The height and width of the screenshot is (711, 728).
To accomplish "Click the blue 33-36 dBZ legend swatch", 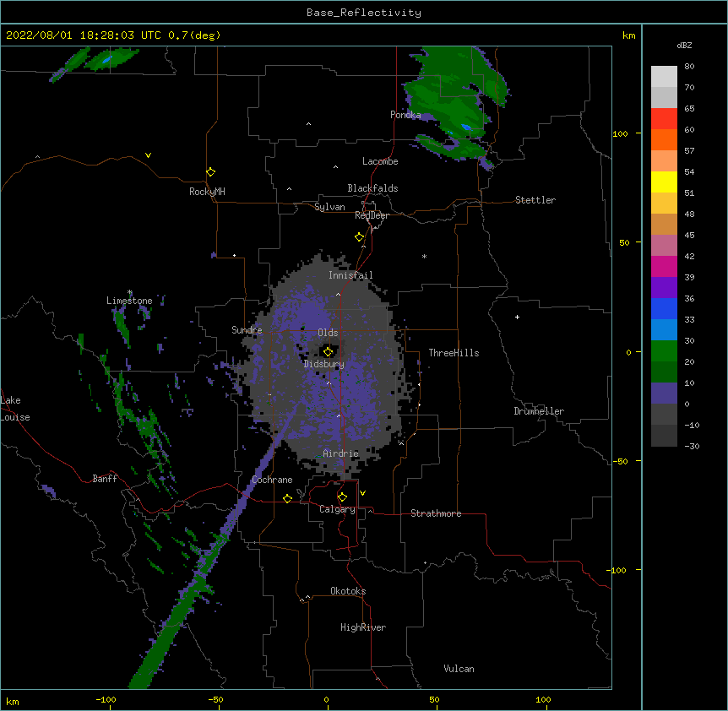I will coord(664,308).
